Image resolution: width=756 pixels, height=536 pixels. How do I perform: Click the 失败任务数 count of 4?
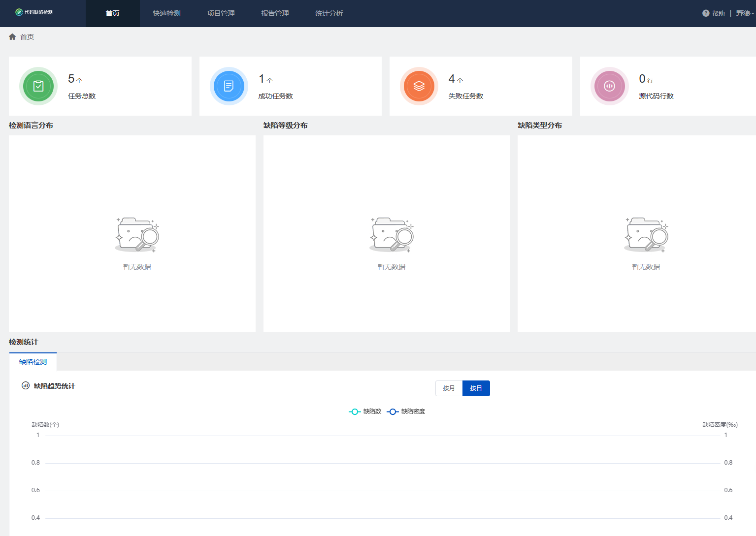(x=452, y=79)
